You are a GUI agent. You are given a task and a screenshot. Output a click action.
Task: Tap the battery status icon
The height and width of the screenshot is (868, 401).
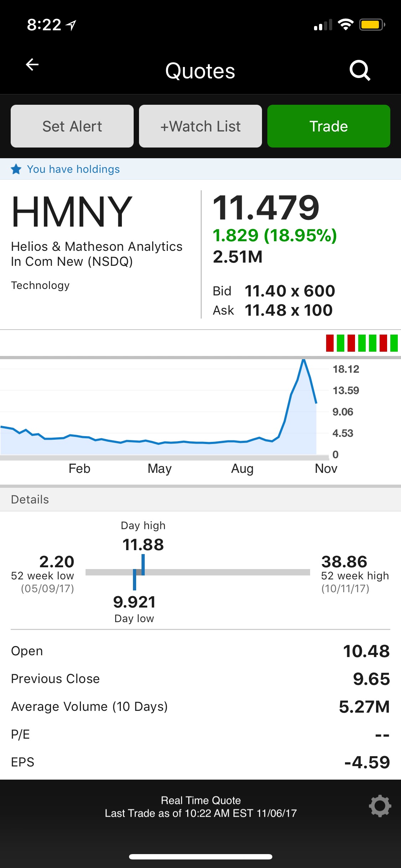(x=372, y=25)
